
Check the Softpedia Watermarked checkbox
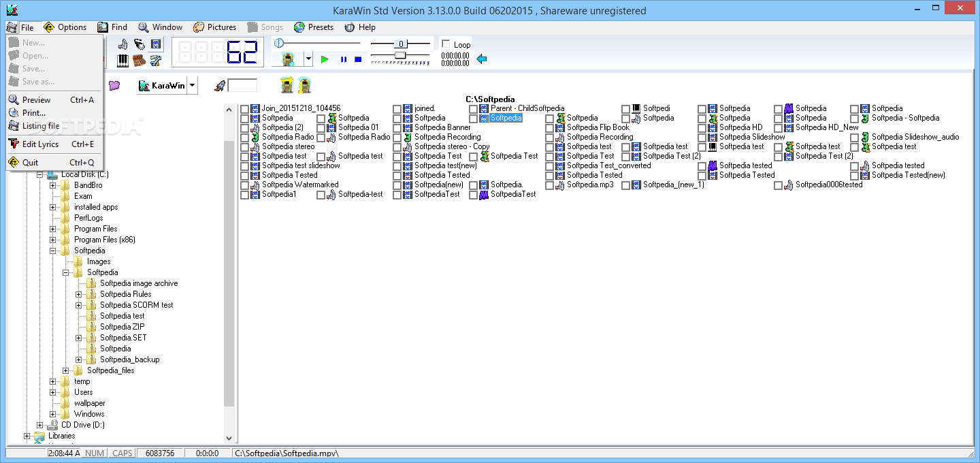click(x=244, y=185)
